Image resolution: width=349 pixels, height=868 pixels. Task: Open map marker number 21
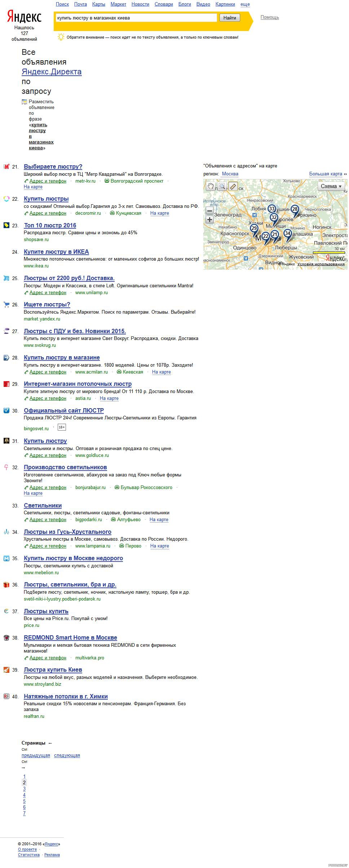tap(275, 235)
